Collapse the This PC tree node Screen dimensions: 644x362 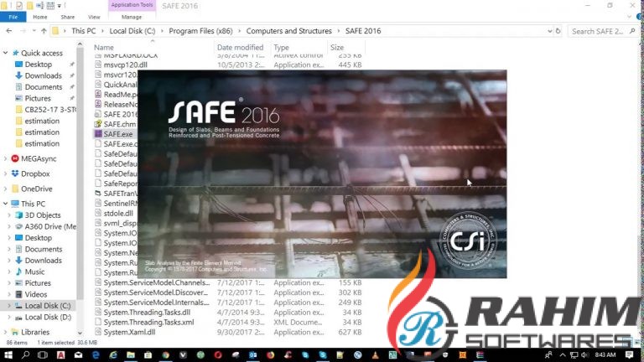click(5, 204)
